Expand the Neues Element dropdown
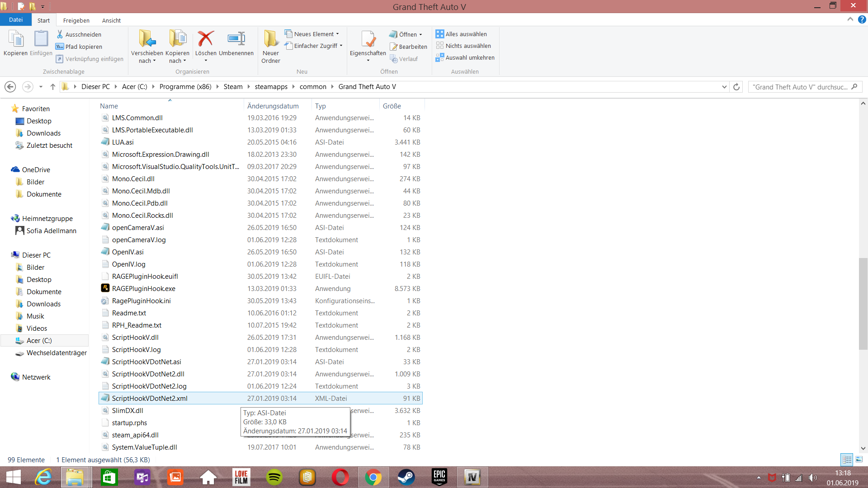 click(x=337, y=34)
